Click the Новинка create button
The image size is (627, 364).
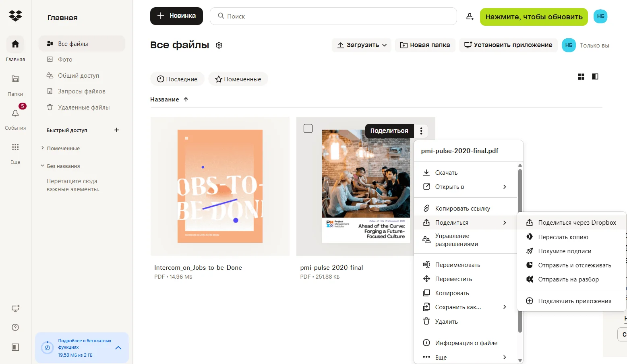click(x=176, y=16)
